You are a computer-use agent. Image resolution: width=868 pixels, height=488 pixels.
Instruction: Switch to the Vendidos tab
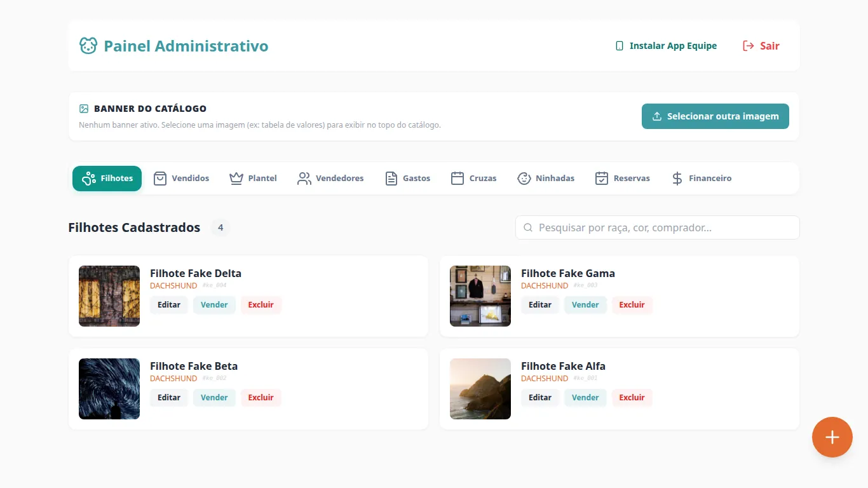pyautogui.click(x=181, y=179)
